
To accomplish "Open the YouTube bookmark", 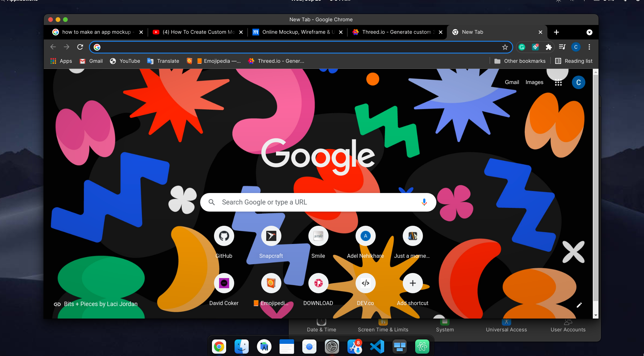I will coord(125,61).
